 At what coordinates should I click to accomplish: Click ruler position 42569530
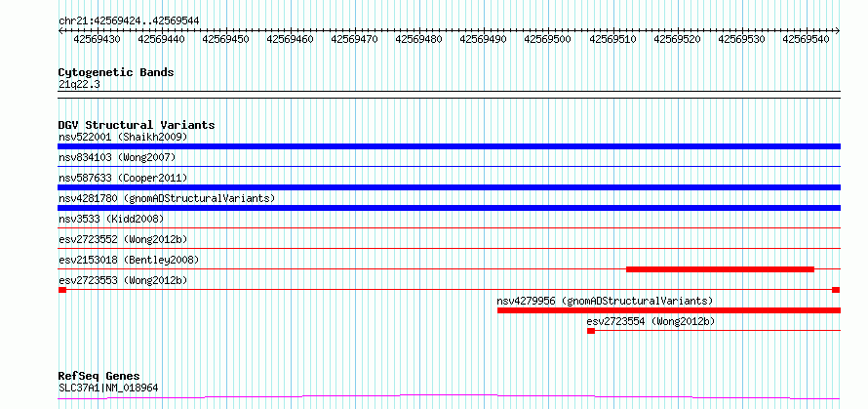tap(742, 39)
